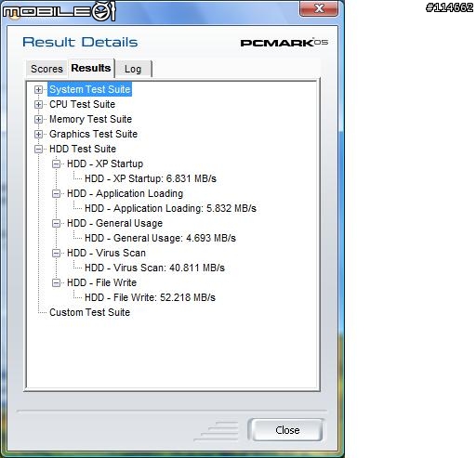Screen dimensions: 476x458
Task: Close the window with the red X
Action: click(x=319, y=8)
